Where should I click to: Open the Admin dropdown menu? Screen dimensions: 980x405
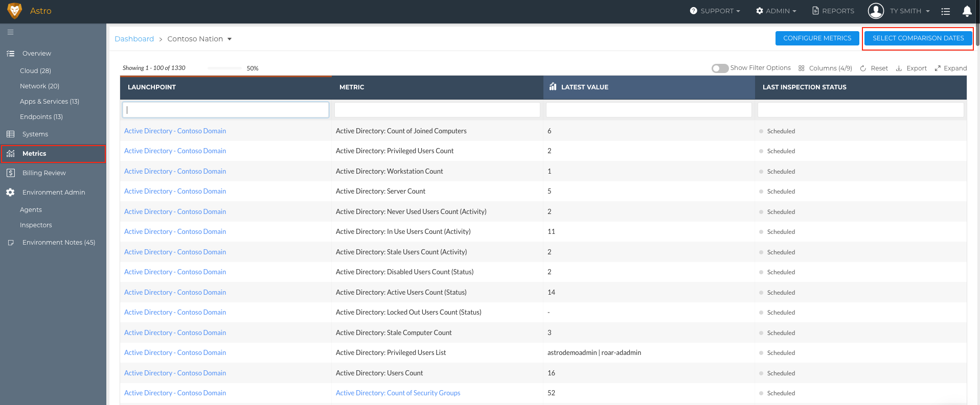coord(776,11)
